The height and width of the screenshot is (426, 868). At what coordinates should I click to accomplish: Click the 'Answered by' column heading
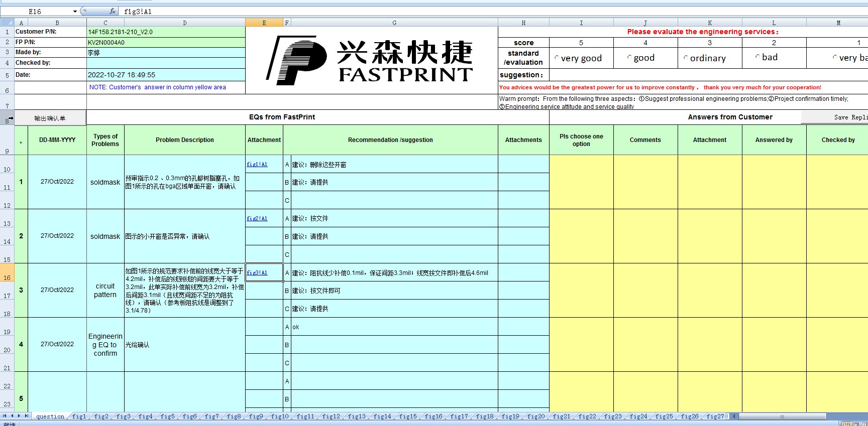click(774, 140)
